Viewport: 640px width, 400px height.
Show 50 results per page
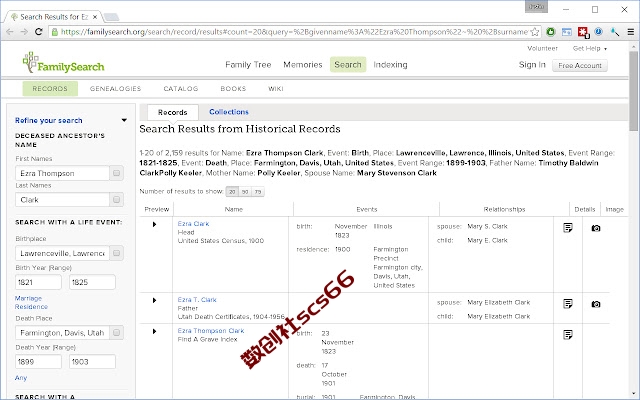pos(245,192)
